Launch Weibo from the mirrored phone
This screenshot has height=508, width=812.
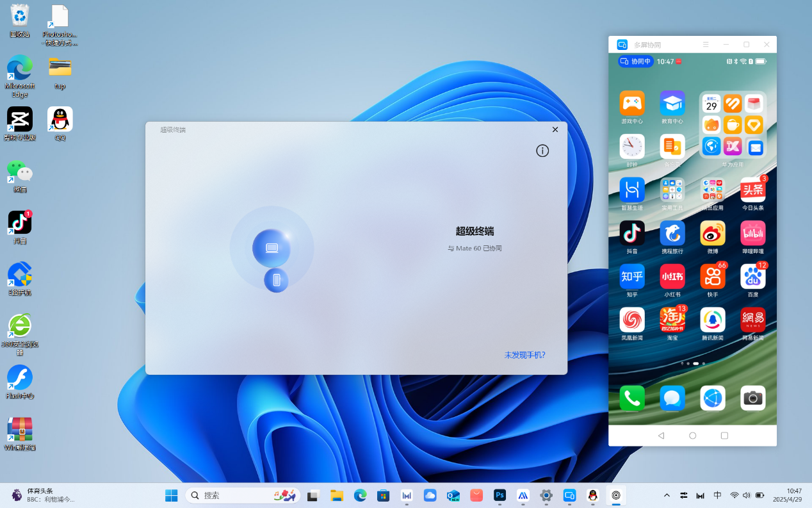point(712,234)
